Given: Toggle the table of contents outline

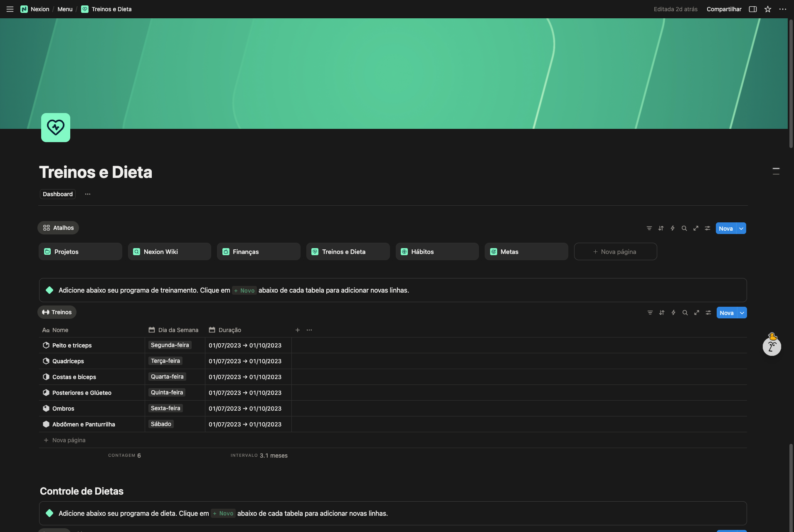Looking at the screenshot, I should coord(776,171).
